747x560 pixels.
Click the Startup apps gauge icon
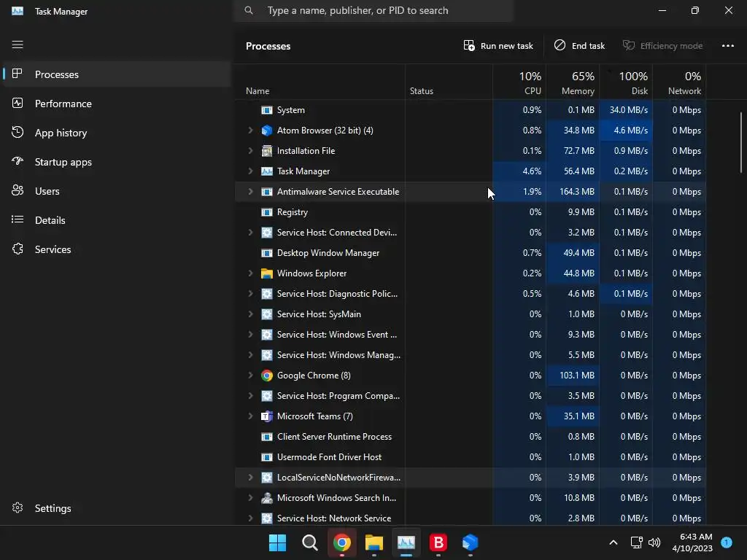[x=18, y=161]
